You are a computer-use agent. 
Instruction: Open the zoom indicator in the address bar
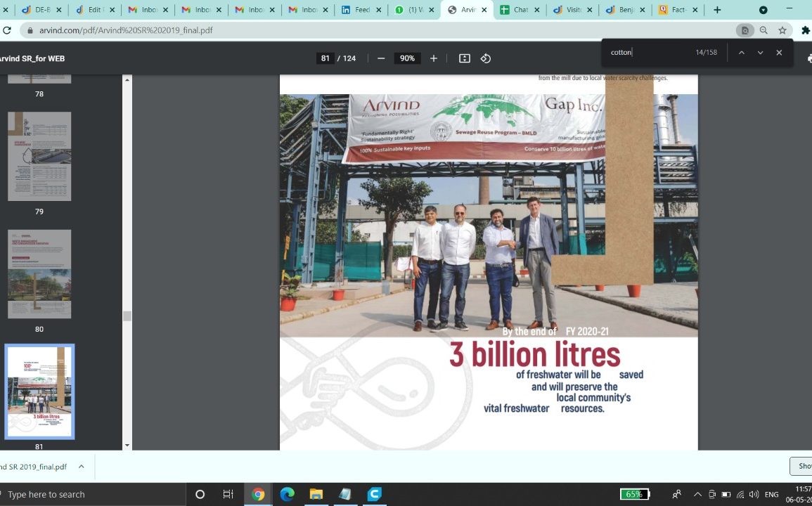(763, 30)
